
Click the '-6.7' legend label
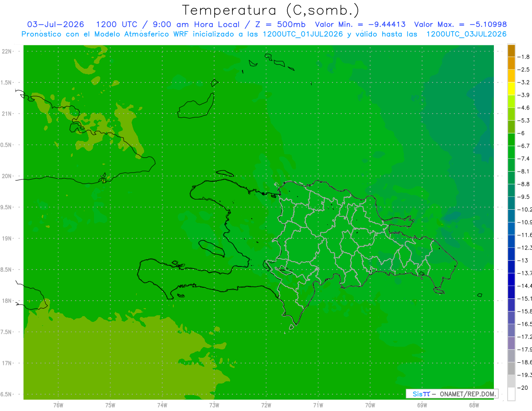pyautogui.click(x=524, y=146)
